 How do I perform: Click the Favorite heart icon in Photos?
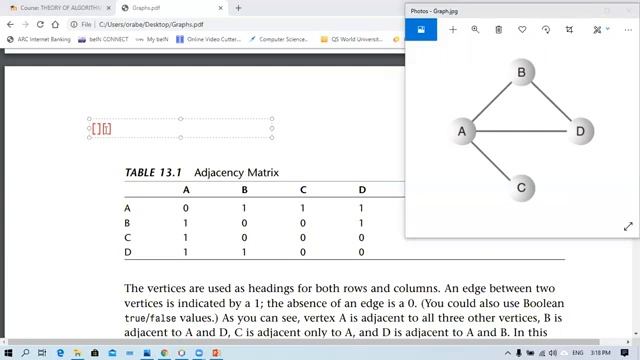coord(522,29)
